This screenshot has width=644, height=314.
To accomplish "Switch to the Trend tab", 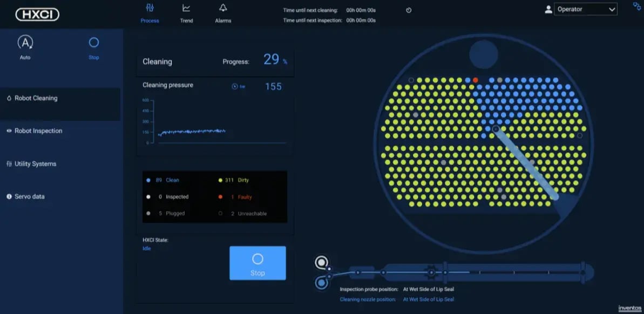I will [x=186, y=12].
